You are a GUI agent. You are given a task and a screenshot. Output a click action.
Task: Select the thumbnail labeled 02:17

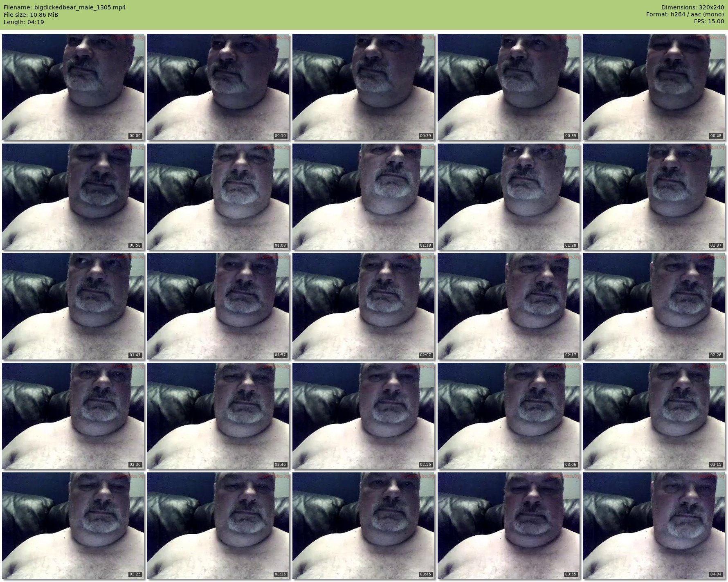pos(508,306)
